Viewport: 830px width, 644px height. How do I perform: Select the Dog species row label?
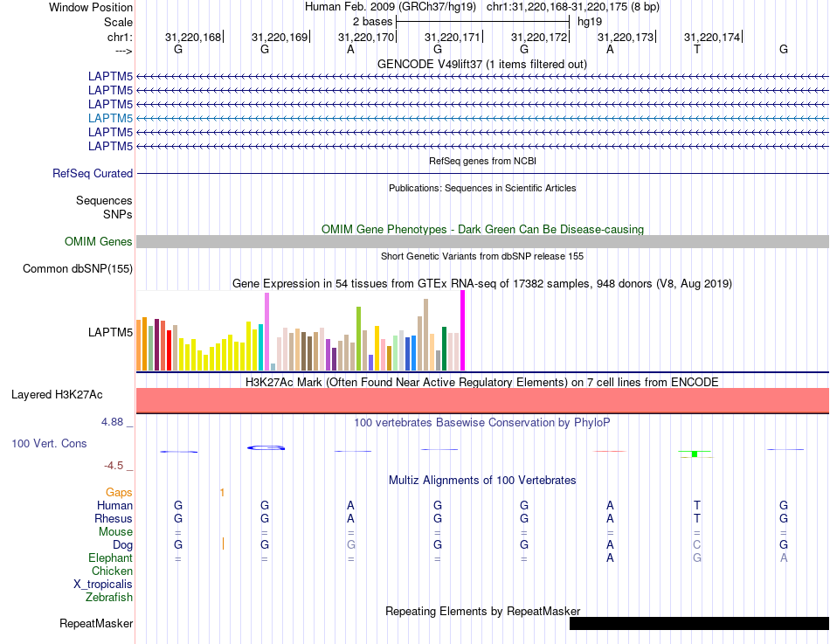click(122, 545)
